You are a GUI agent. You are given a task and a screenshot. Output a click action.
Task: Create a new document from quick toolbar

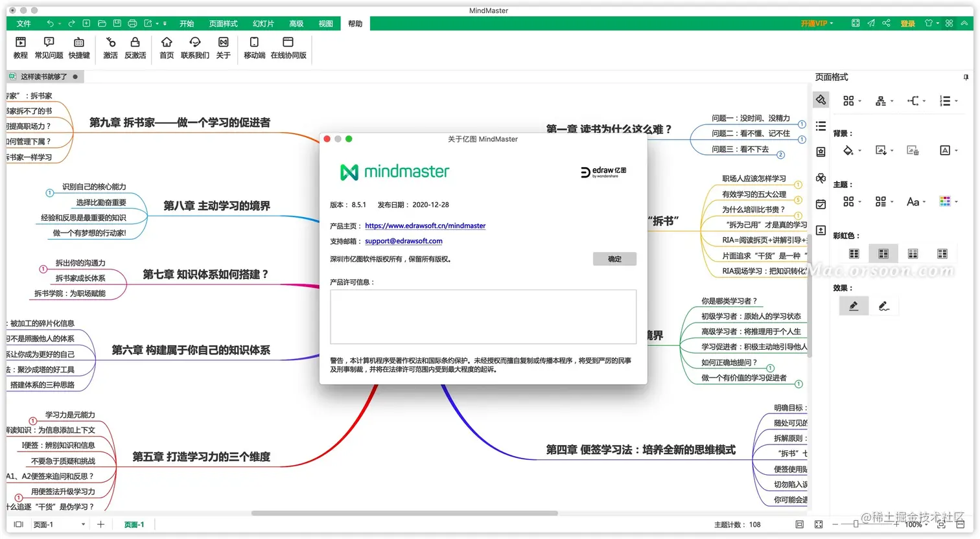pos(86,23)
